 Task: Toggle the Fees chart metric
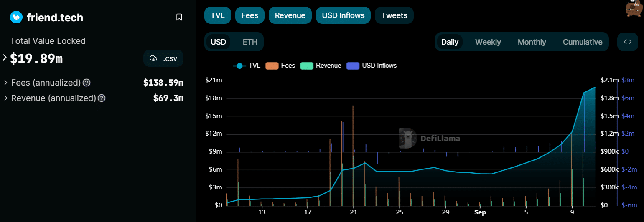point(250,15)
